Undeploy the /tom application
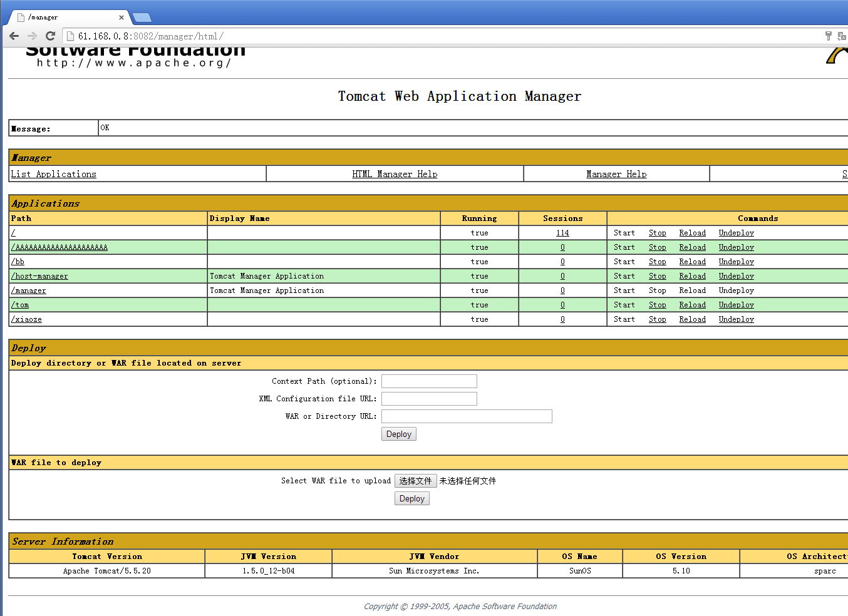 point(737,305)
